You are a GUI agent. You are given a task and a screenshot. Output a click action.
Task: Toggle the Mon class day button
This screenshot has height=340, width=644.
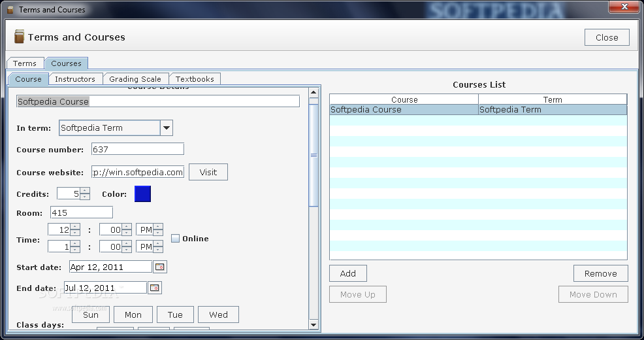(x=133, y=314)
